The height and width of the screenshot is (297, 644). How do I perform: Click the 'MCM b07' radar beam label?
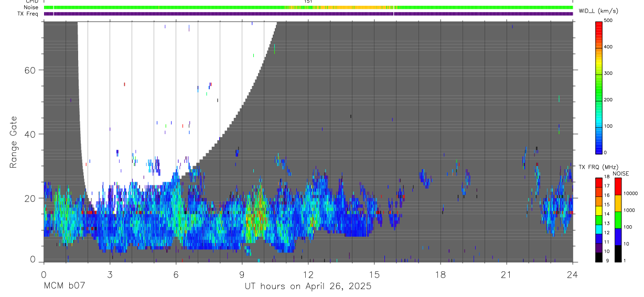(63, 286)
